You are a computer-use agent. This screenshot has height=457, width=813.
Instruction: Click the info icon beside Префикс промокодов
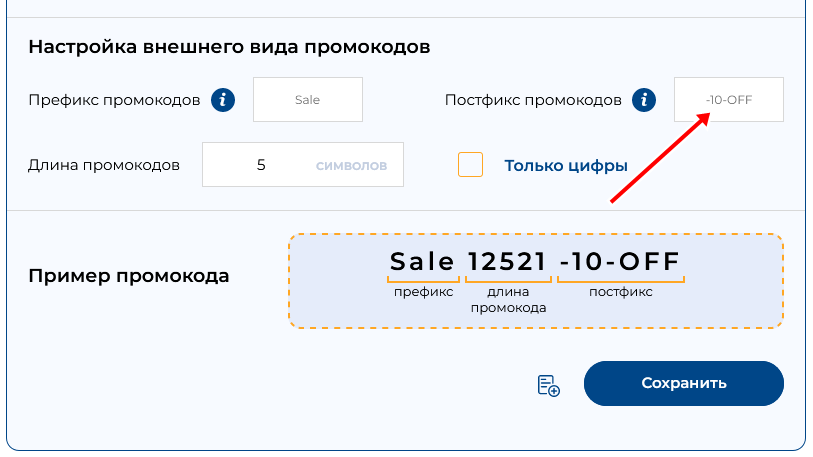pyautogui.click(x=223, y=100)
